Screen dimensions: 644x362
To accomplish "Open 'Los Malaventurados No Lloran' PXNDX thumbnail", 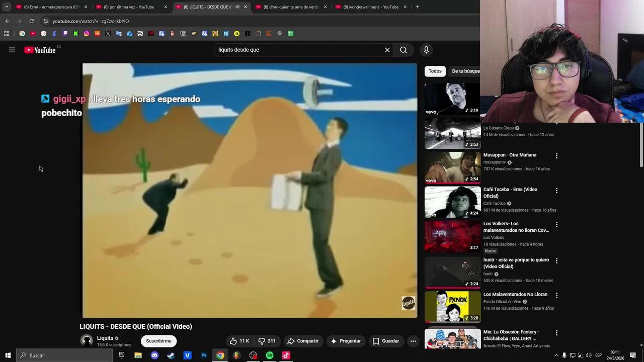I will [x=452, y=307].
